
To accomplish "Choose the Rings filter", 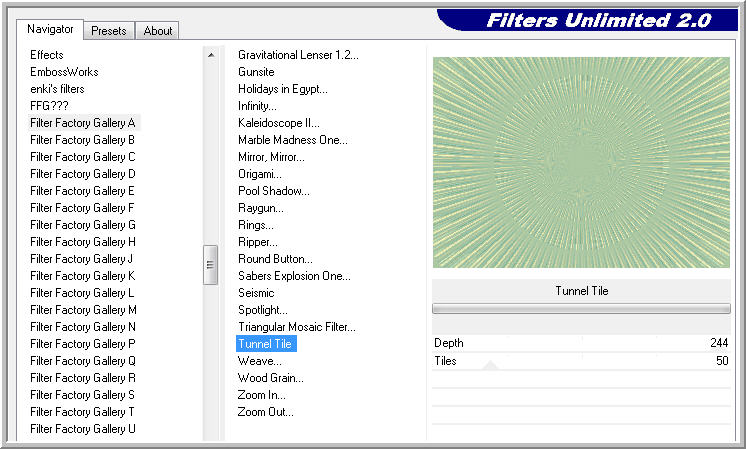I will [255, 225].
